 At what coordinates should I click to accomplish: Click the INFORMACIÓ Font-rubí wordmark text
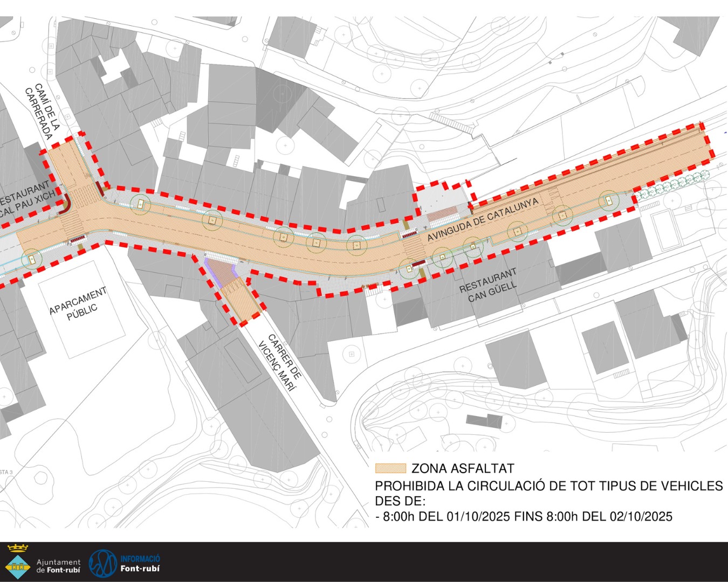pyautogui.click(x=140, y=564)
